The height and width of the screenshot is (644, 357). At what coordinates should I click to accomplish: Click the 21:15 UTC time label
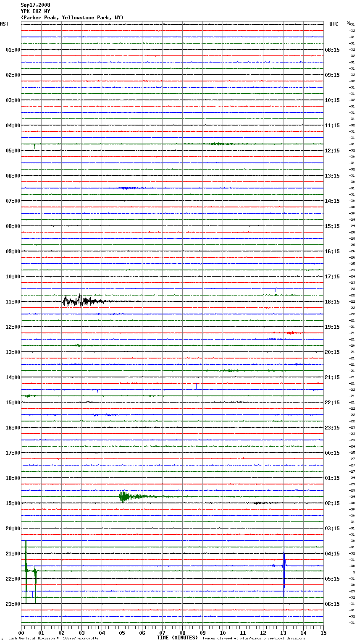[332, 377]
